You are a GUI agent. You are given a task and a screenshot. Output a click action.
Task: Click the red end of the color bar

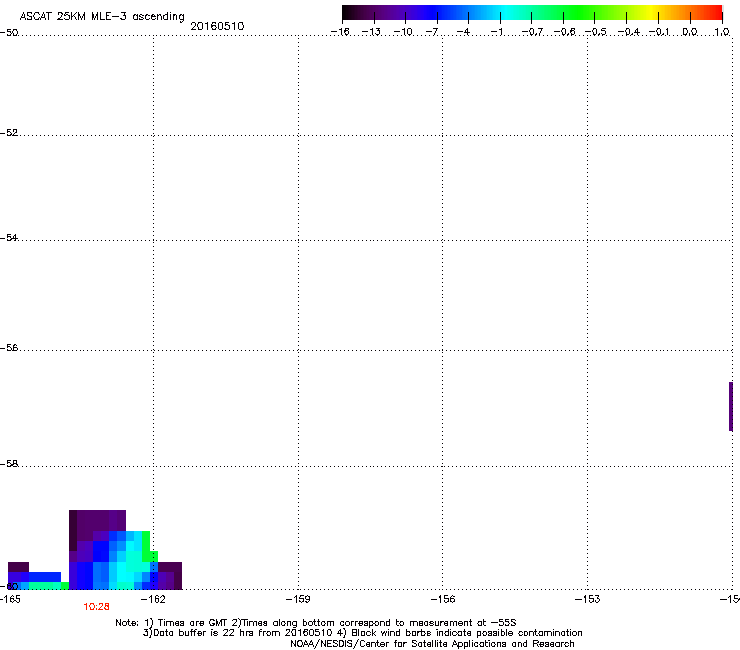click(714, 13)
